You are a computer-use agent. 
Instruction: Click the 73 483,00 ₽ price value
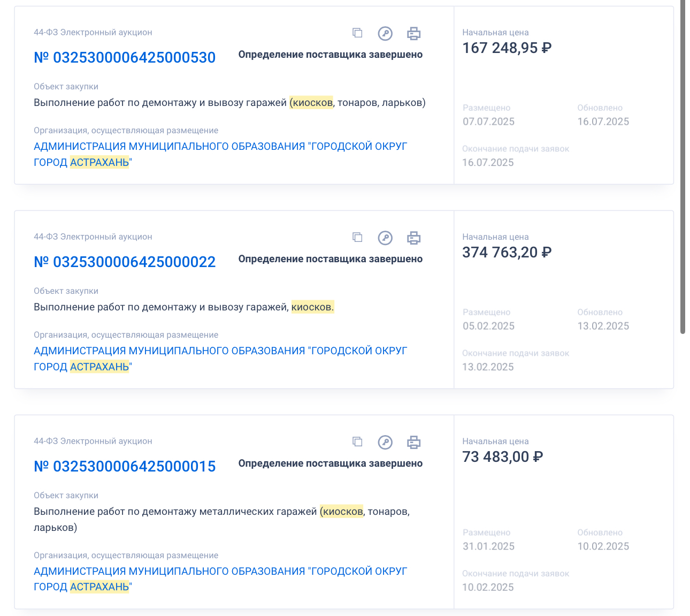tap(502, 457)
